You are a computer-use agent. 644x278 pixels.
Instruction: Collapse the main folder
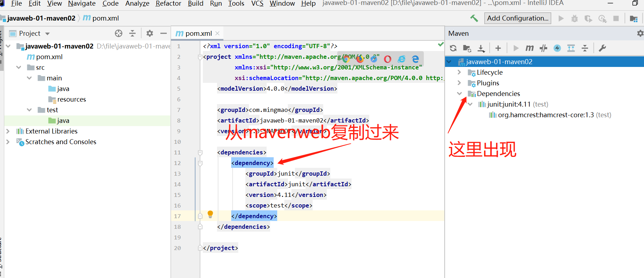click(x=29, y=78)
